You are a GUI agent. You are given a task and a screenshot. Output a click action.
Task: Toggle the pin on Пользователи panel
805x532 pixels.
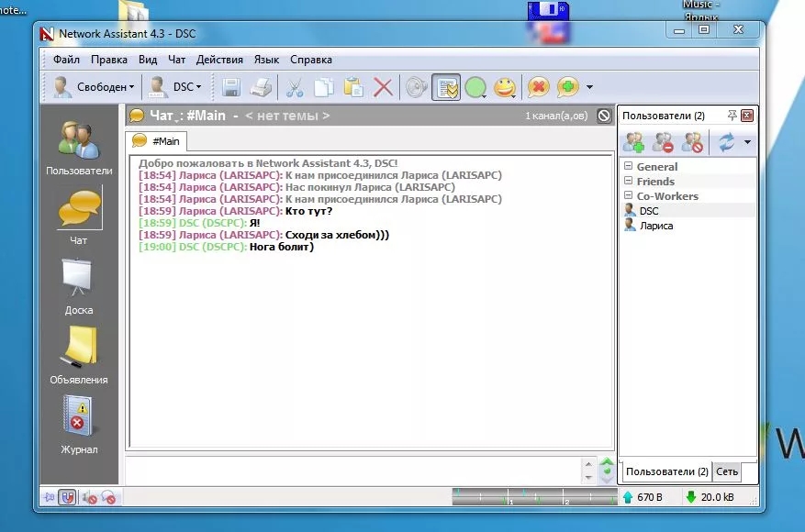pyautogui.click(x=732, y=116)
